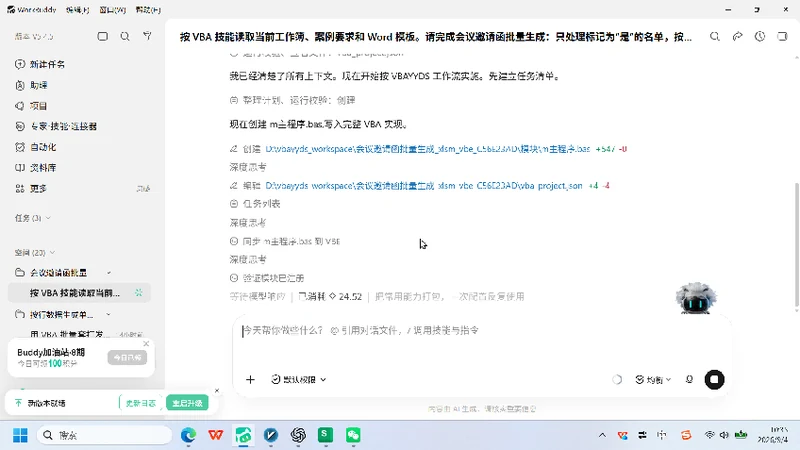Toggle the Chinese input method indicator in tray
Screen dimensions: 800x450
(662, 435)
